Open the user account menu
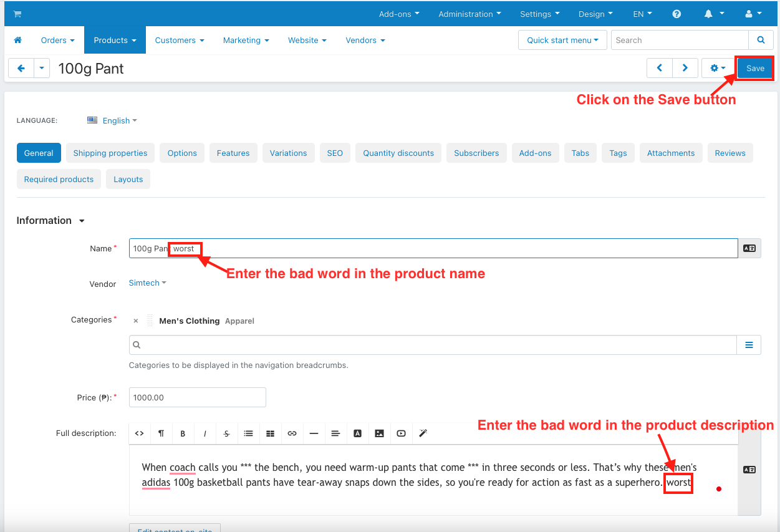This screenshot has height=532, width=780. (753, 14)
